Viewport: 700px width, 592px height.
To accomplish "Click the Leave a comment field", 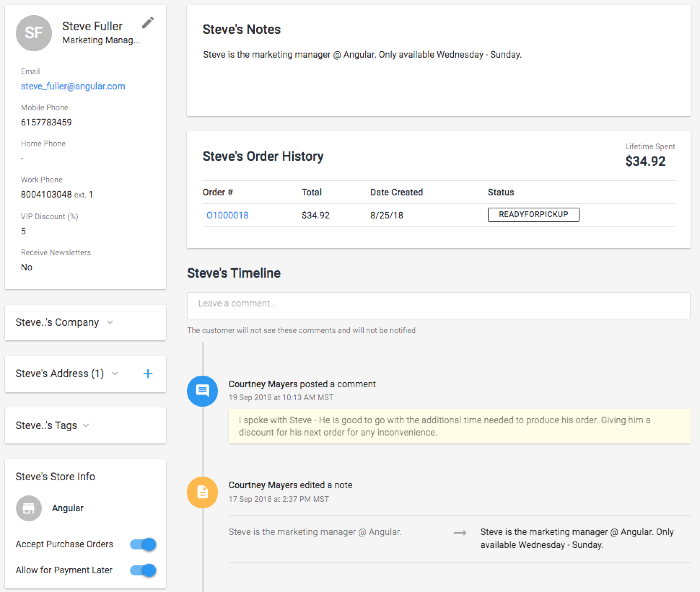I will [x=438, y=305].
